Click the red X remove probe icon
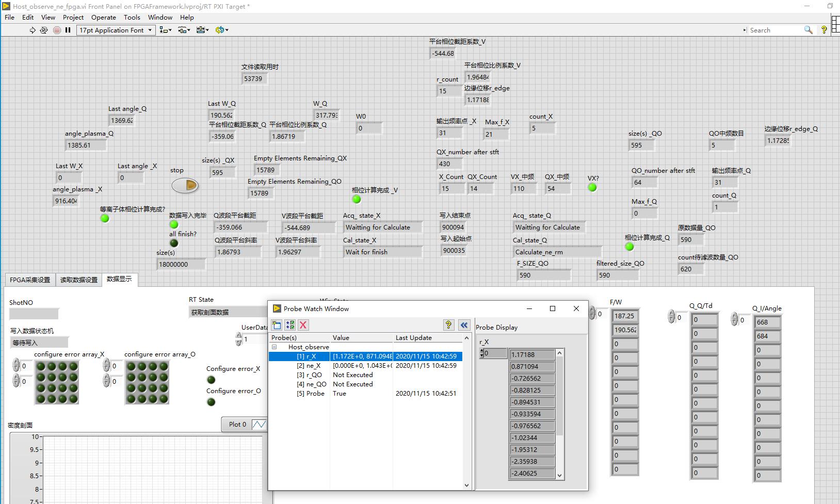The width and height of the screenshot is (840, 504). tap(303, 325)
